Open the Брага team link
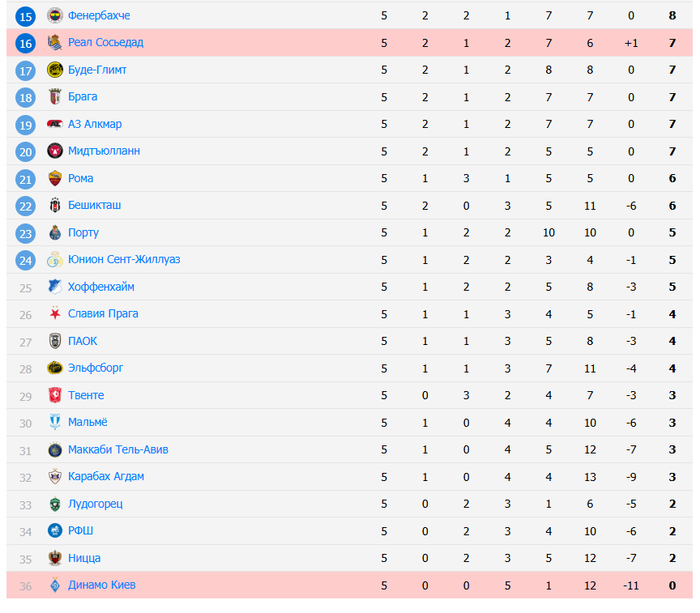700x613 pixels. pyautogui.click(x=83, y=97)
